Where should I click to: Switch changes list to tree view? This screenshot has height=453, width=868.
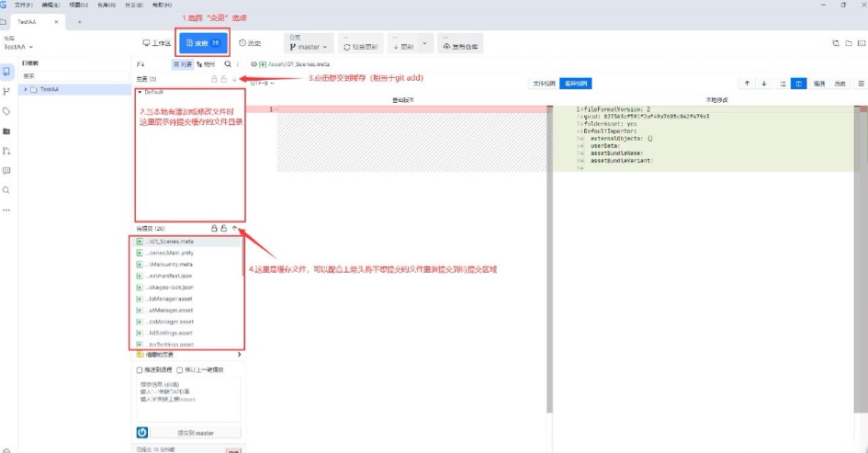pyautogui.click(x=206, y=64)
